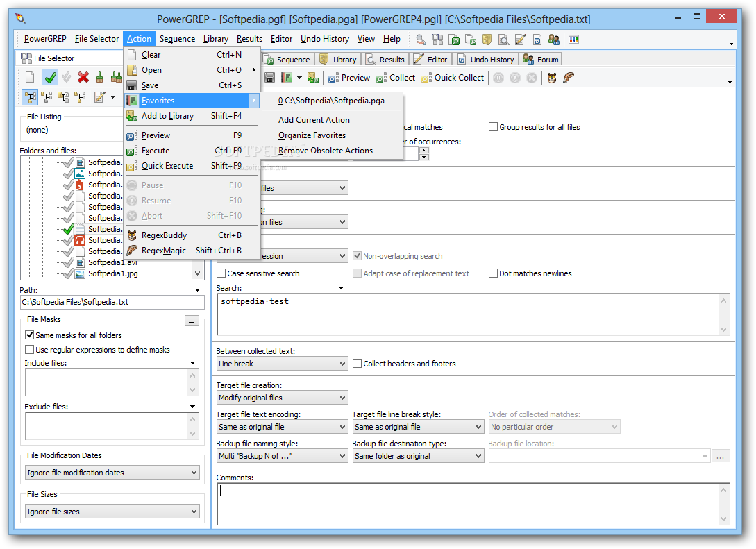
Task: Click the Action icon with single page in main toolbar
Action: pos(454,39)
